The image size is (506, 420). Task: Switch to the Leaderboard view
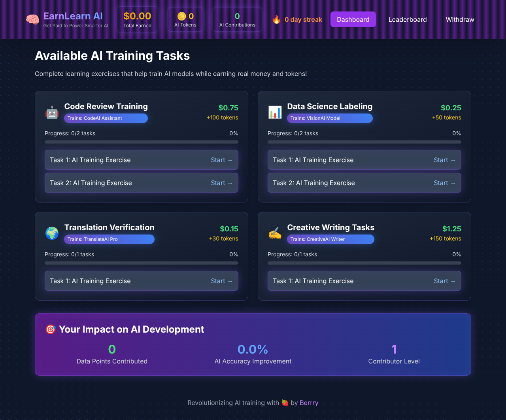tap(408, 19)
